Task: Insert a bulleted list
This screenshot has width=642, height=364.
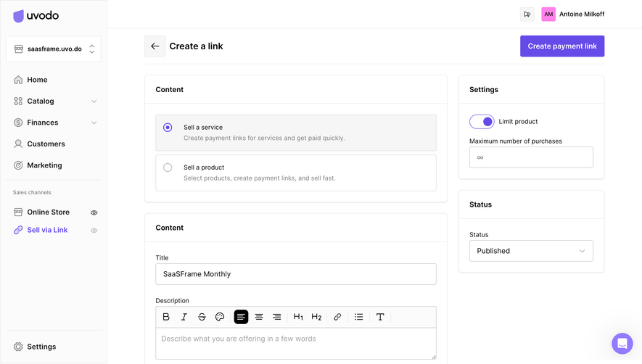Action: coord(358,317)
